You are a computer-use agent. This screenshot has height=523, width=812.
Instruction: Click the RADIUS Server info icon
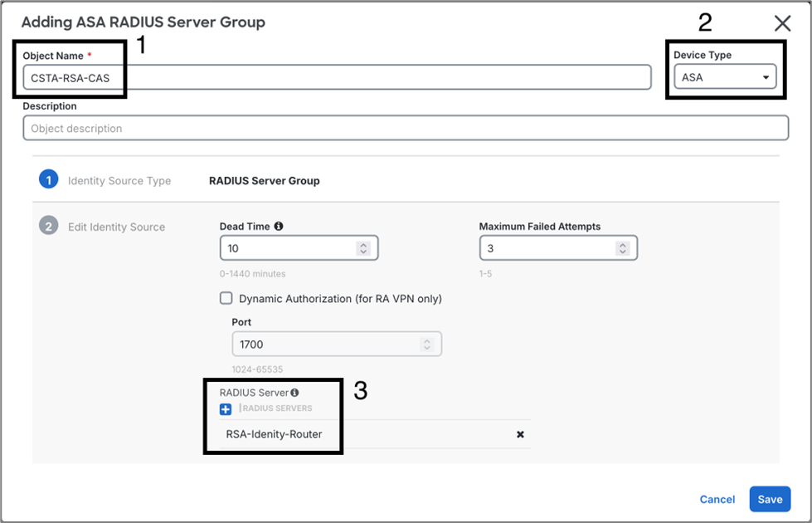click(294, 393)
